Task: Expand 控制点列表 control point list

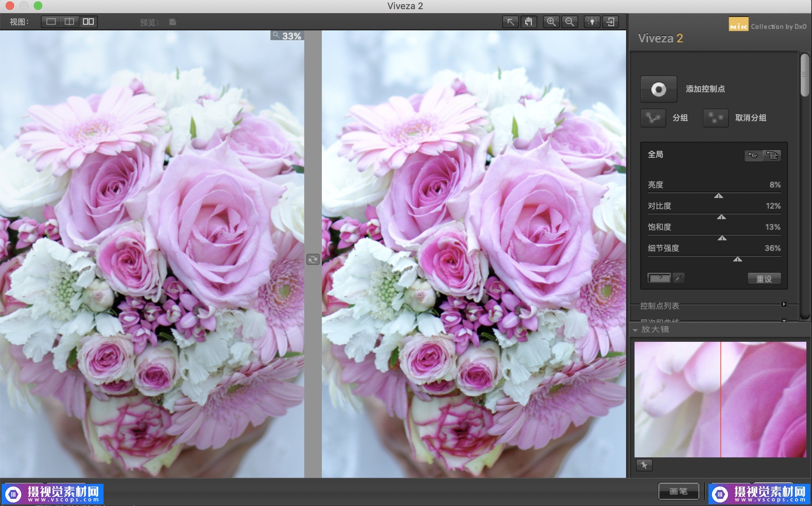Action: 784,304
